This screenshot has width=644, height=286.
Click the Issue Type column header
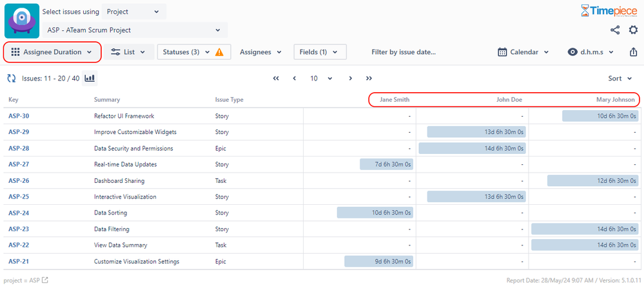click(229, 100)
